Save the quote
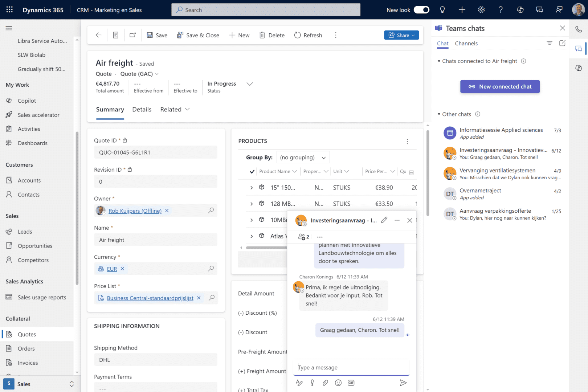This screenshot has height=392, width=588. pyautogui.click(x=157, y=35)
